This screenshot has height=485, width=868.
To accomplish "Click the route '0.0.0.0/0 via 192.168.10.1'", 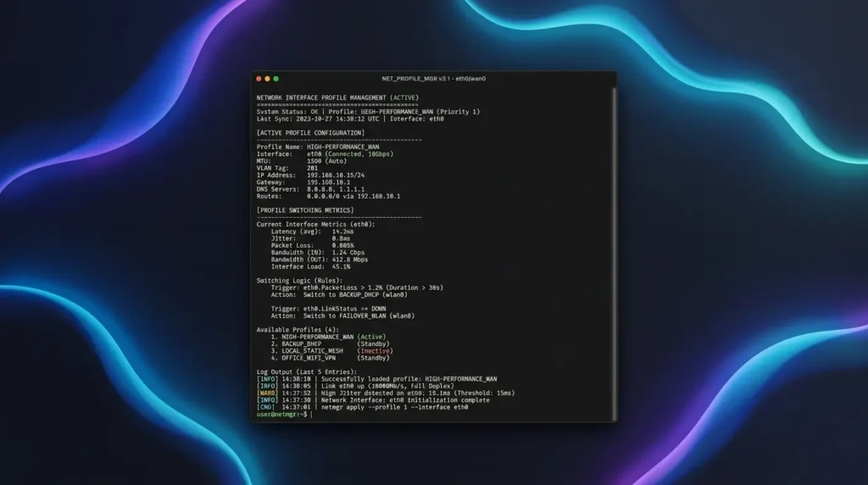I will (353, 196).
